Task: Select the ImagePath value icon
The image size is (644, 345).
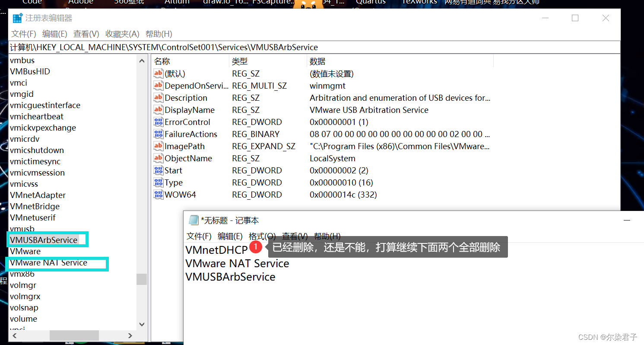Action: tap(158, 146)
